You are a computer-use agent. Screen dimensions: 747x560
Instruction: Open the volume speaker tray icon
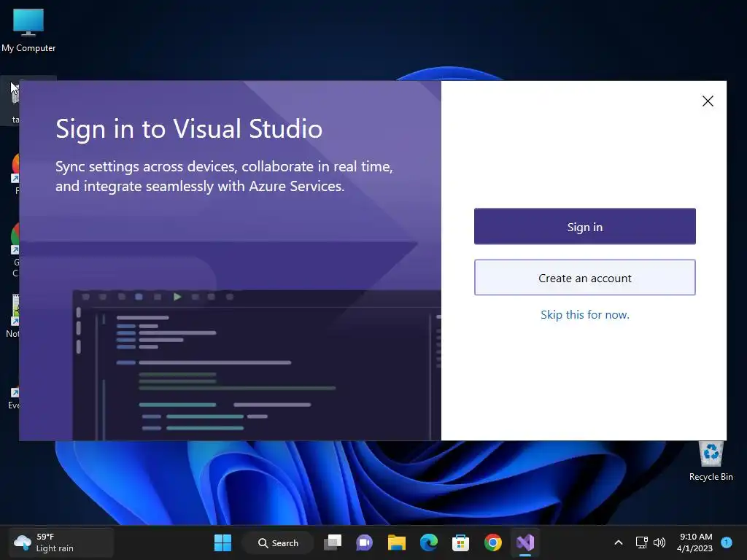click(659, 542)
